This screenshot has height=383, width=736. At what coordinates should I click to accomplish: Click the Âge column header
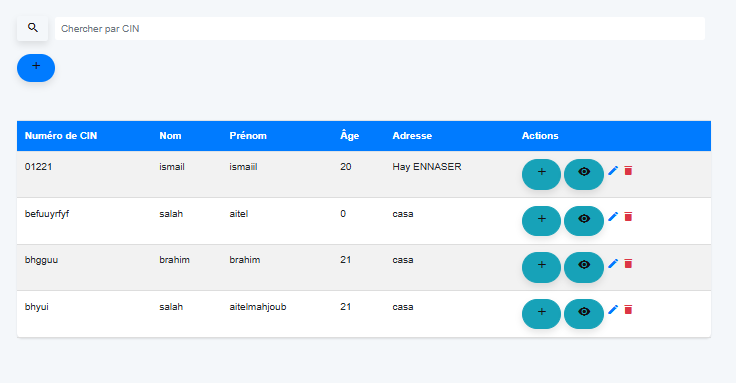coord(349,135)
